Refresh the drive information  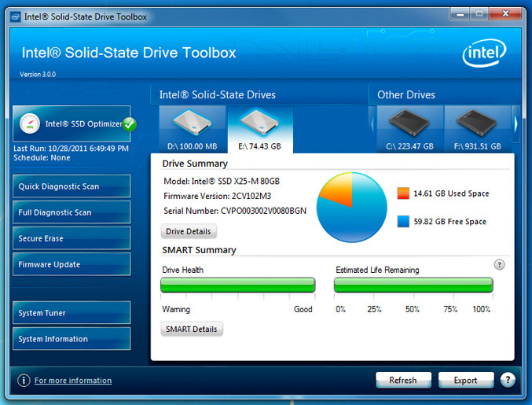pos(403,380)
